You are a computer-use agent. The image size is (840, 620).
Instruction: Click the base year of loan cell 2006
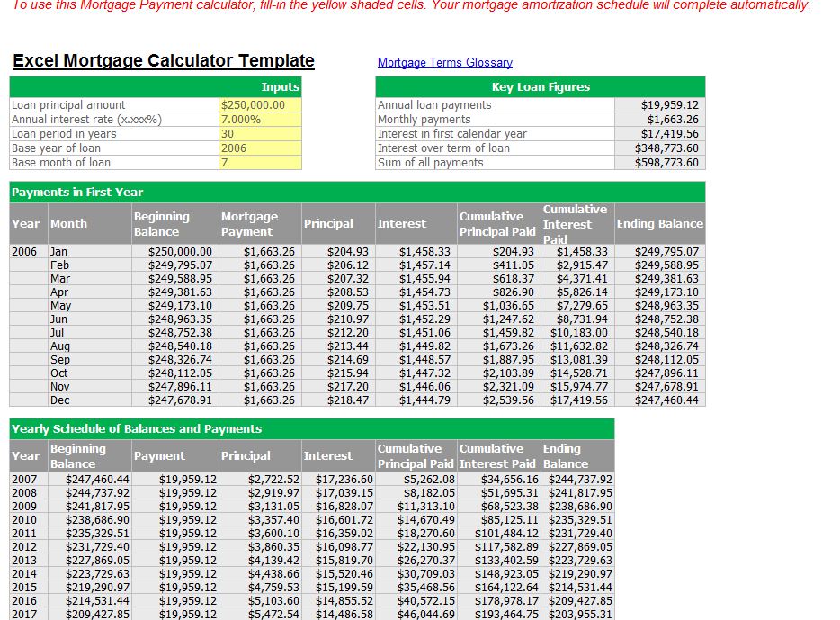coord(260,148)
